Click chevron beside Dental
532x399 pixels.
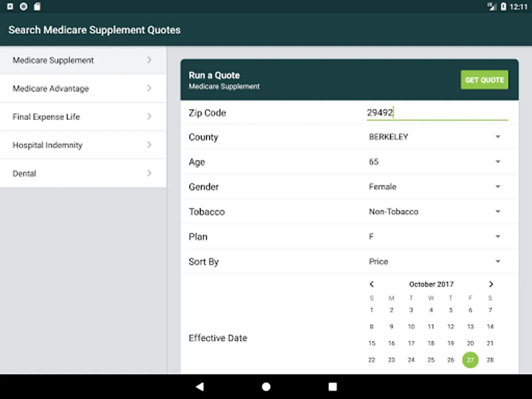coord(149,173)
